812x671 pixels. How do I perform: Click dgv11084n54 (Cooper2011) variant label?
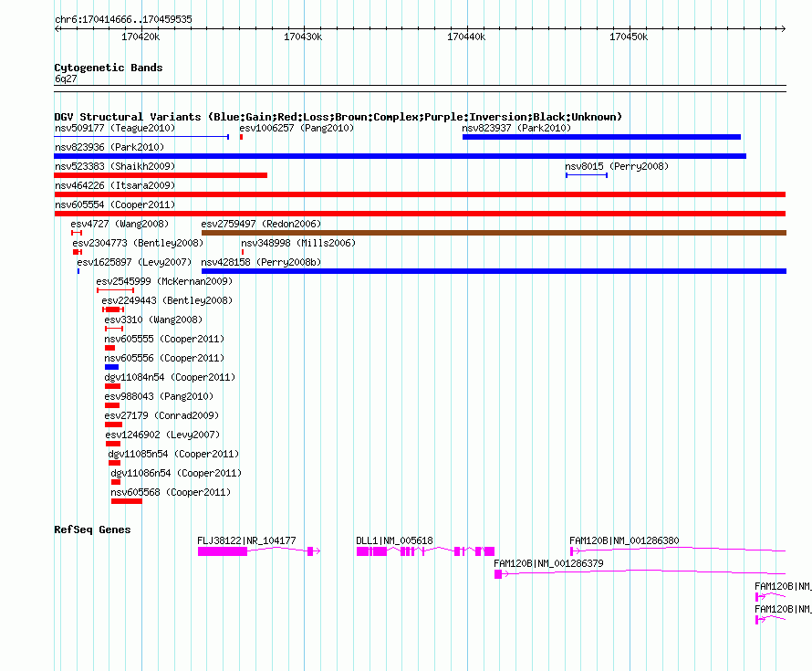[170, 377]
